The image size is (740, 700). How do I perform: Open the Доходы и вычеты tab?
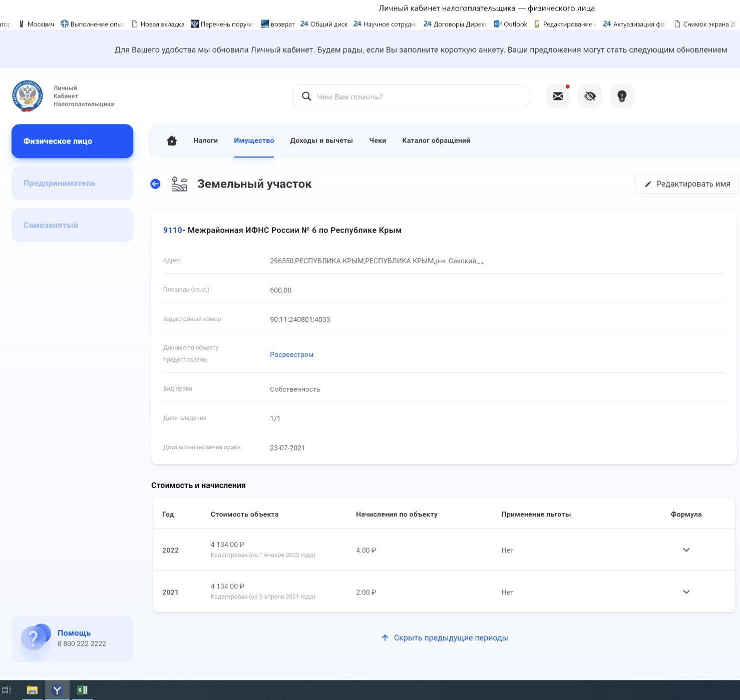pyautogui.click(x=321, y=141)
